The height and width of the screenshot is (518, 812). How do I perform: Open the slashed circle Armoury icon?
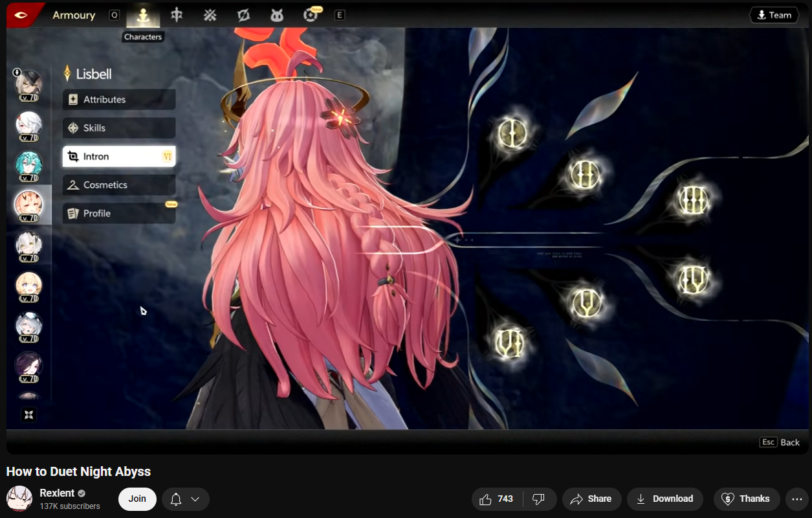click(243, 15)
